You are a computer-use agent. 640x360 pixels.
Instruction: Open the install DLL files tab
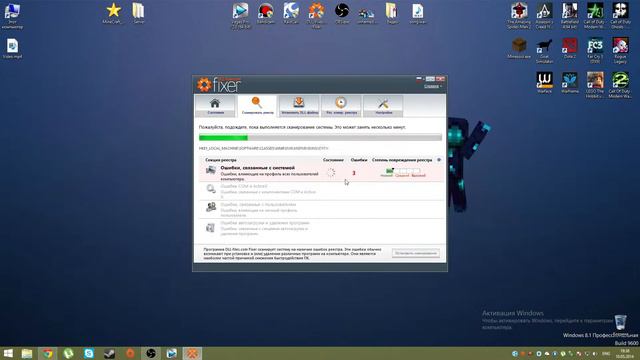point(299,106)
